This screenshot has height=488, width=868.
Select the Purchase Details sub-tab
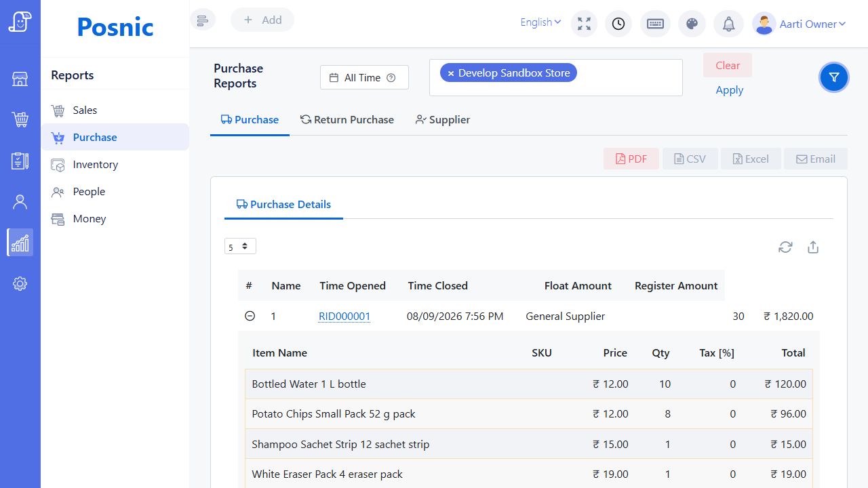283,204
